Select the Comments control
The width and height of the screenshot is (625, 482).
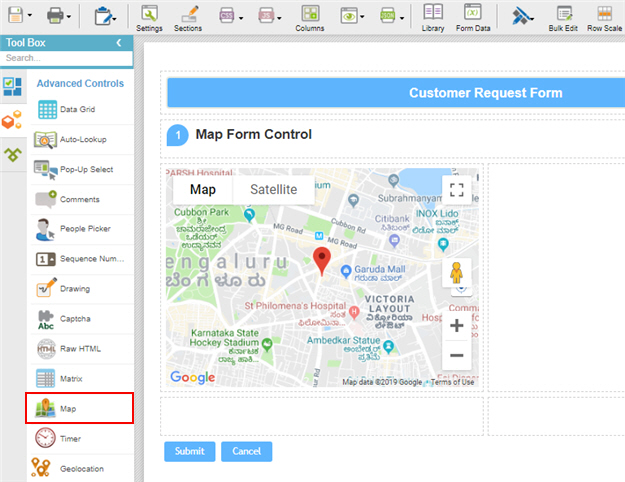pos(82,199)
